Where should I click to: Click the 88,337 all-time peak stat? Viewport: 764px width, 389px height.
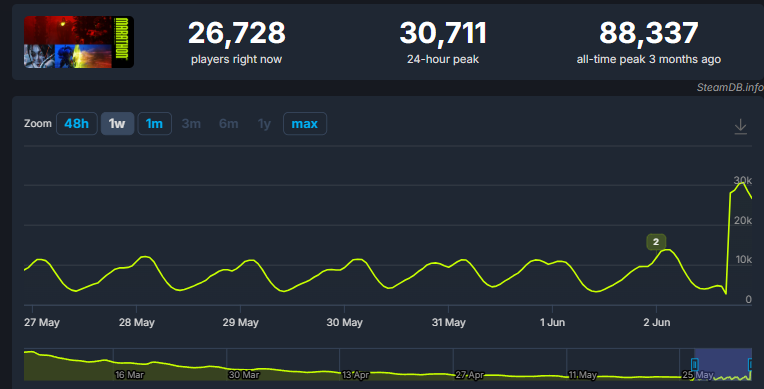click(x=649, y=42)
